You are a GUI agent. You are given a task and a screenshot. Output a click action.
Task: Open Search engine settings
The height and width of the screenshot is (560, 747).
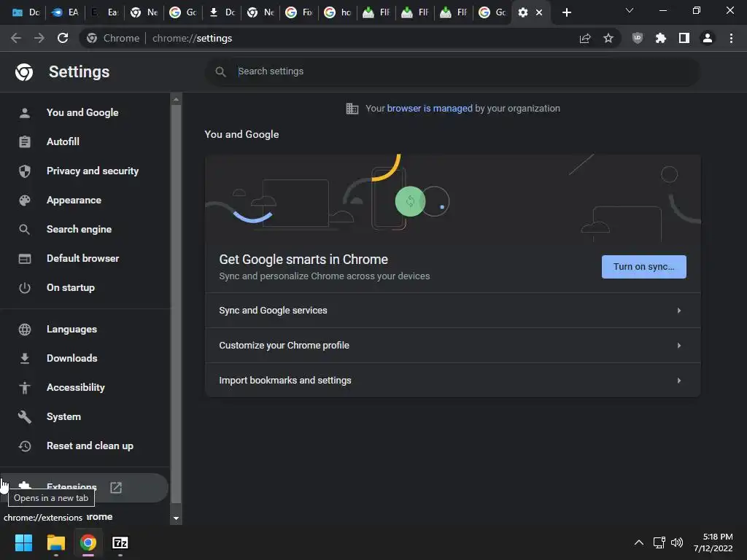point(79,230)
